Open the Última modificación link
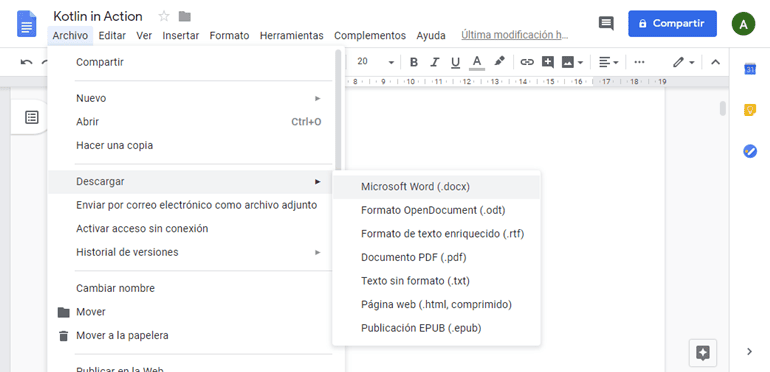 point(515,35)
